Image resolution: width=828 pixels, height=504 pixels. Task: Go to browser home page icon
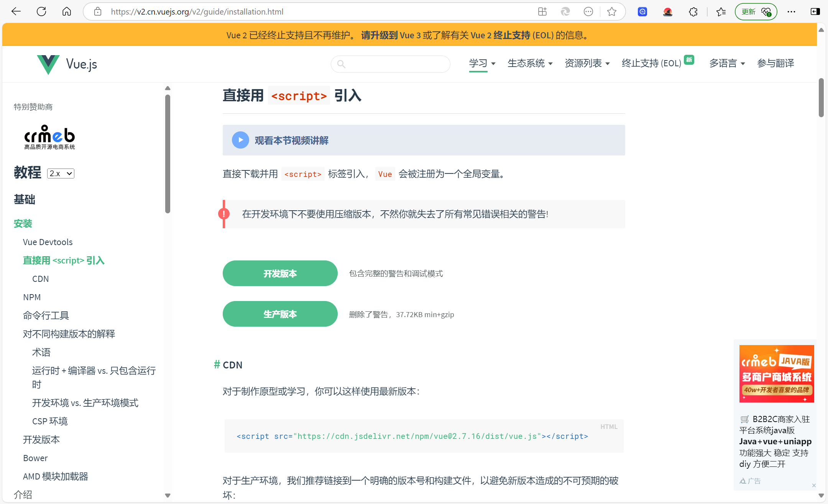coord(67,11)
